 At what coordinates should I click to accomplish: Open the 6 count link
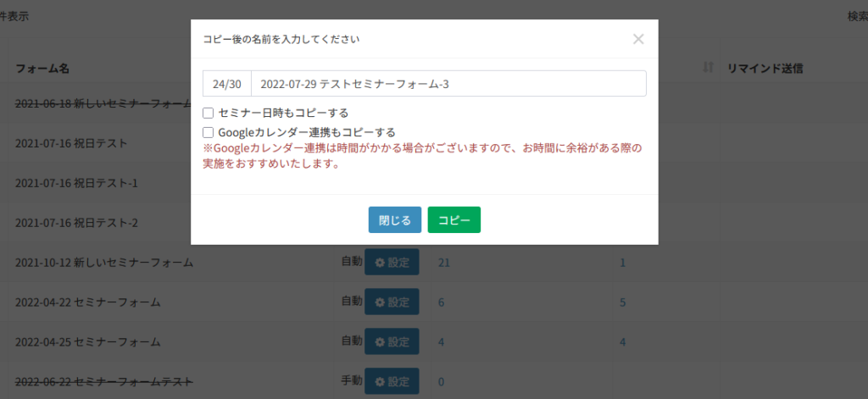(x=441, y=302)
